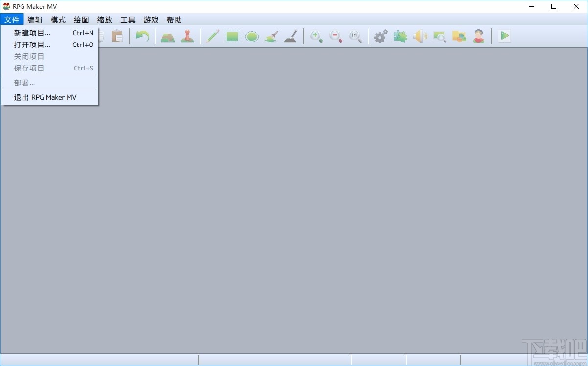Open the 编辑 menu

click(x=35, y=20)
